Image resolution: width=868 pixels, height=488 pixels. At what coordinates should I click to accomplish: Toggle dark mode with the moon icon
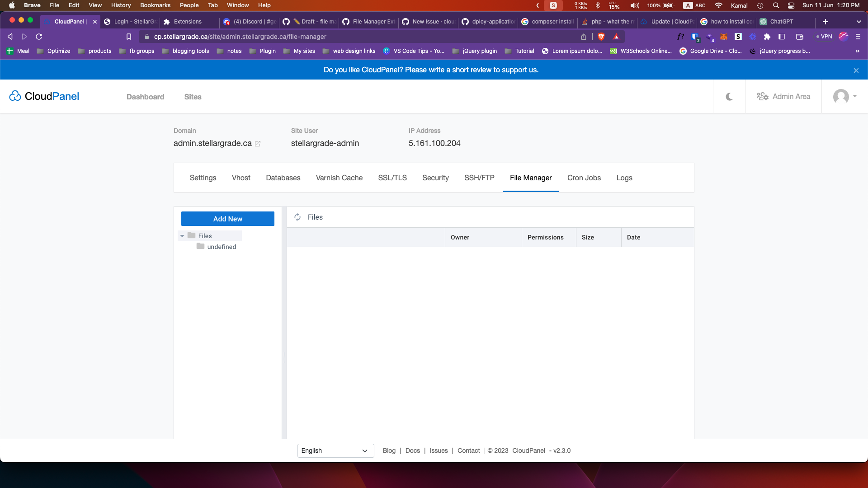coord(729,96)
